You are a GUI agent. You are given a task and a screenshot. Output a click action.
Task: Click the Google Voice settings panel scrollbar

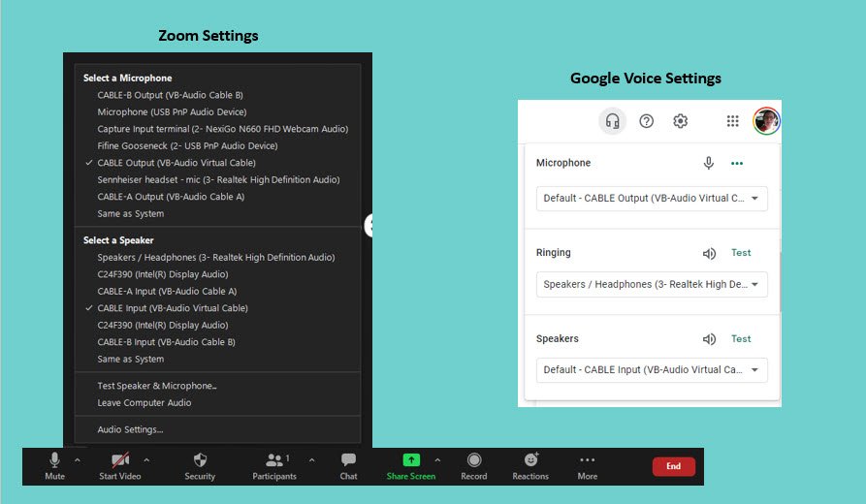point(781,281)
